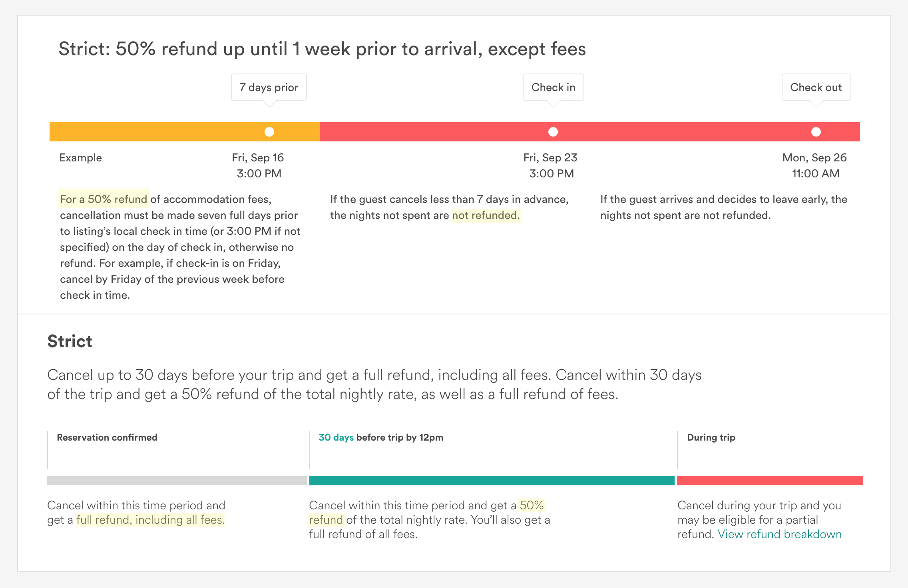Click the Check out label box
908x588 pixels.
pyautogui.click(x=816, y=87)
